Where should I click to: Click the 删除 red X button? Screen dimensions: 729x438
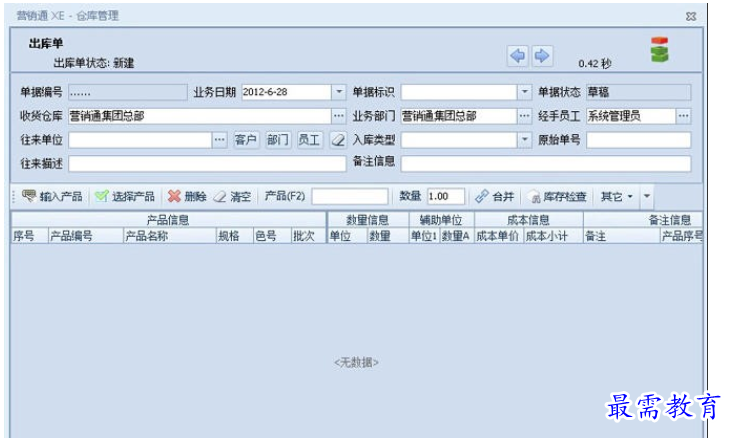pos(187,197)
